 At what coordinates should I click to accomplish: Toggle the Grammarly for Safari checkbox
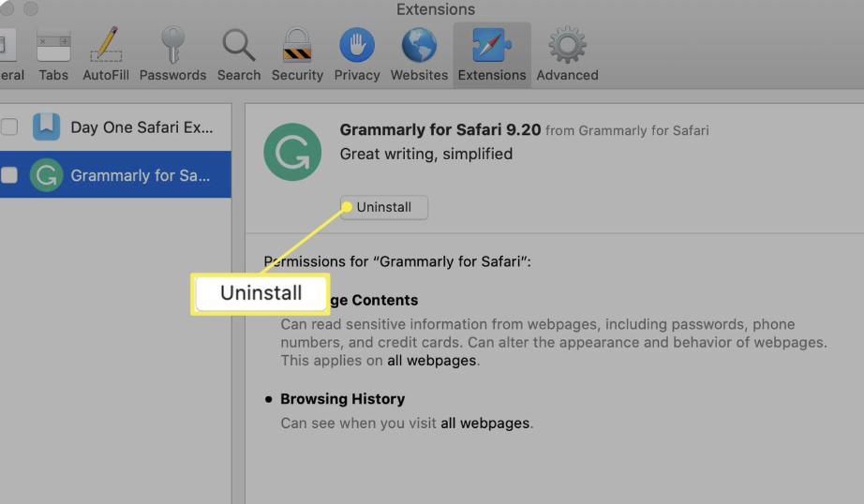8,175
